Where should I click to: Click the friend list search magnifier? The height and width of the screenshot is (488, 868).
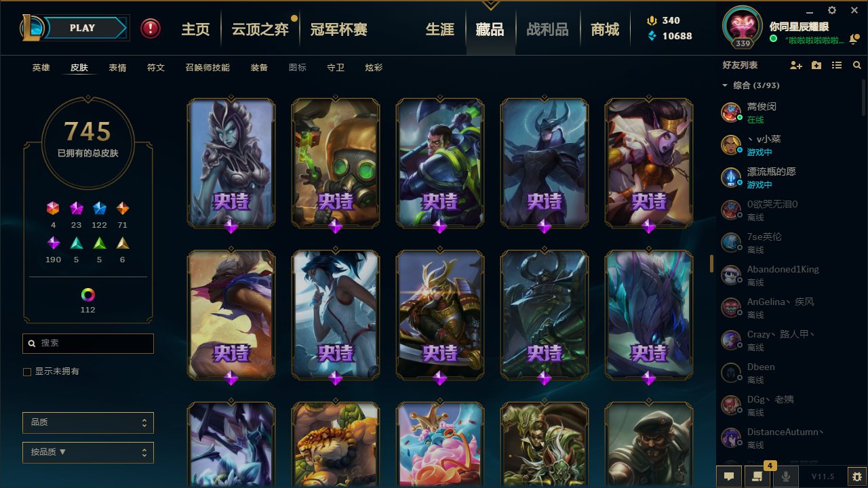pyautogui.click(x=857, y=65)
